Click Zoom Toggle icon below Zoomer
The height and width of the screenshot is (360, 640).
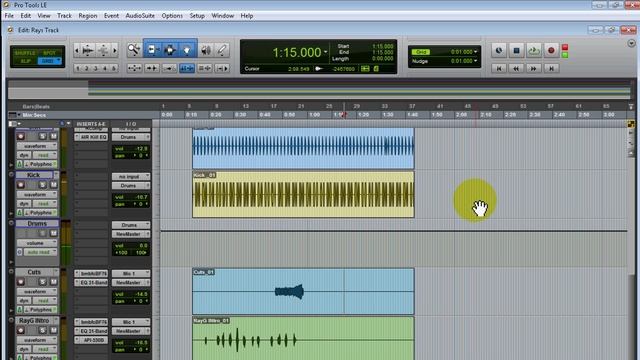tap(134, 68)
